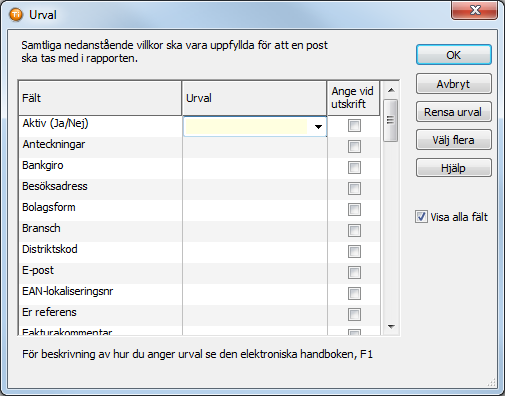Viewport: 505px width, 396px height.
Task: Close the Urval dialog window
Action: (x=475, y=10)
